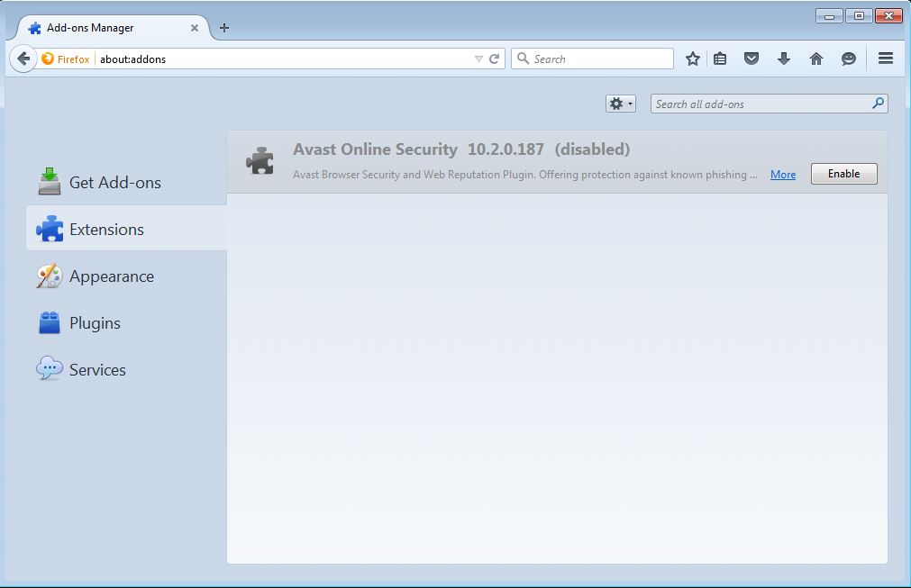Click the Avast description text

point(524,174)
